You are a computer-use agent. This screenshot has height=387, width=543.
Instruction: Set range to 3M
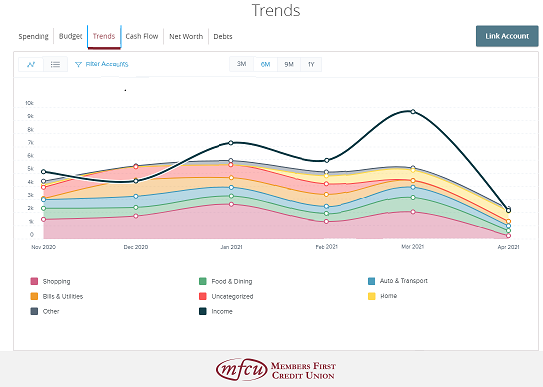pyautogui.click(x=241, y=64)
